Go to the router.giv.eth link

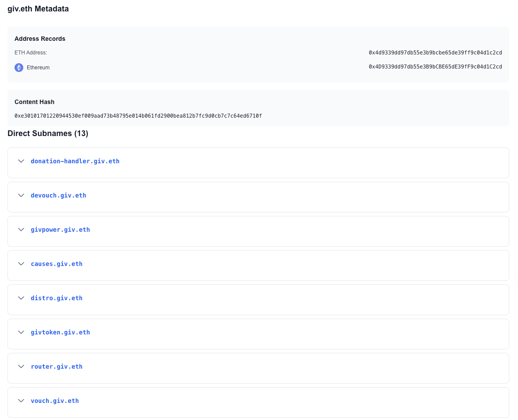pyautogui.click(x=57, y=366)
